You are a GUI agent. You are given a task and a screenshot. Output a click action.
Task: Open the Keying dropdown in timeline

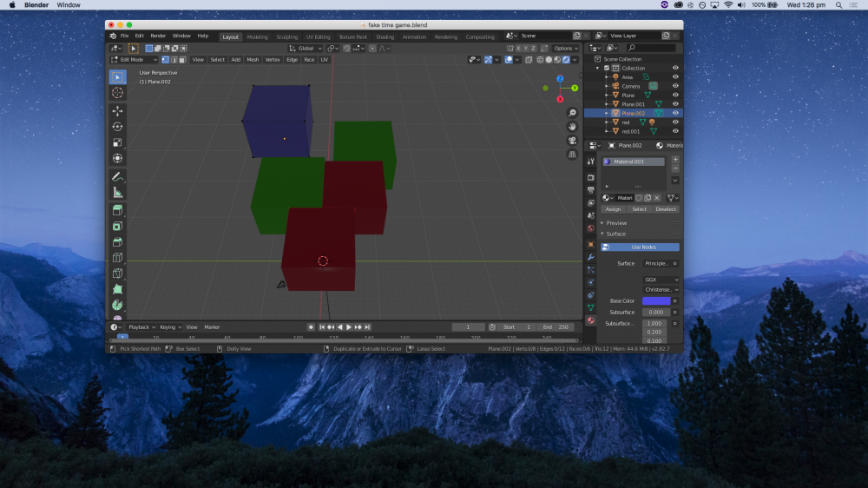[x=170, y=327]
